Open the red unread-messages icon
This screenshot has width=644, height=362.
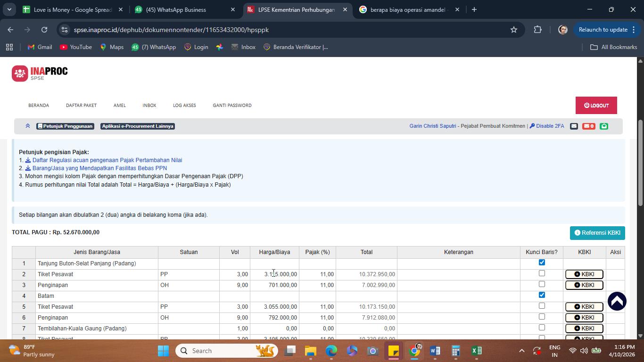point(588,126)
